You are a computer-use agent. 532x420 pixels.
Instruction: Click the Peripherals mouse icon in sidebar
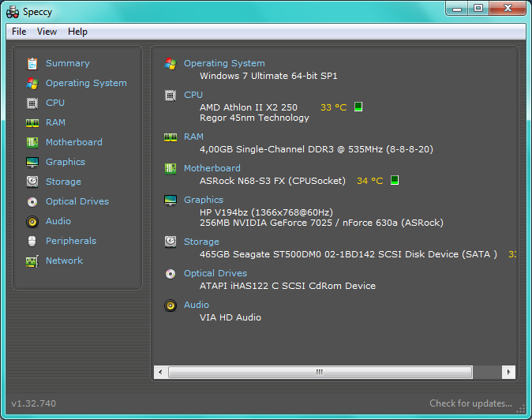coord(32,242)
